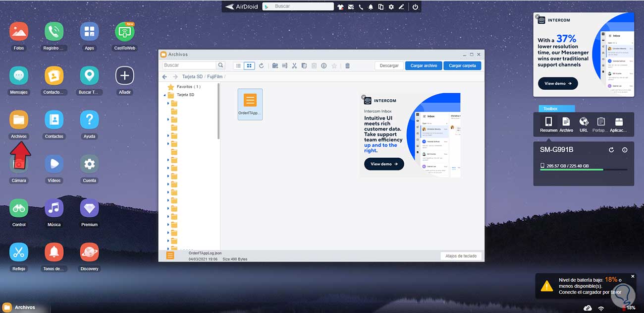644x313 pixels.
Task: Collapse the Tarjeta SD tree node
Action: click(x=165, y=95)
